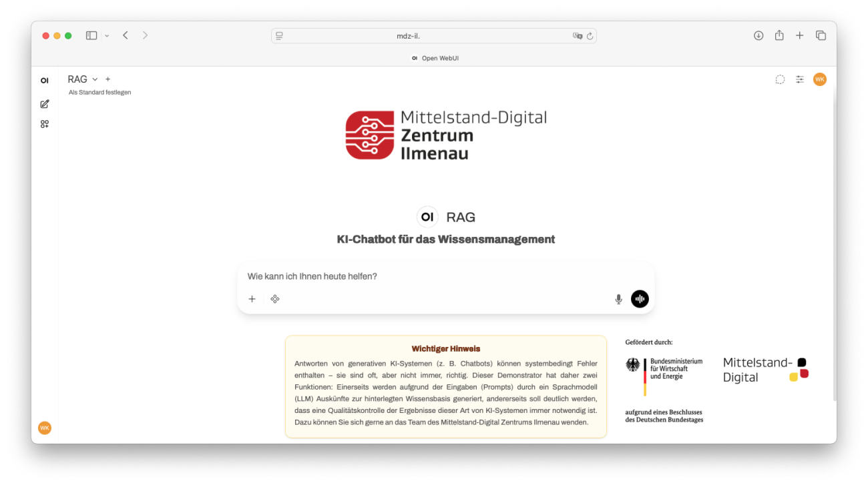This screenshot has width=868, height=485.
Task: Click 'Als Standard festlegen' link
Action: (x=99, y=93)
